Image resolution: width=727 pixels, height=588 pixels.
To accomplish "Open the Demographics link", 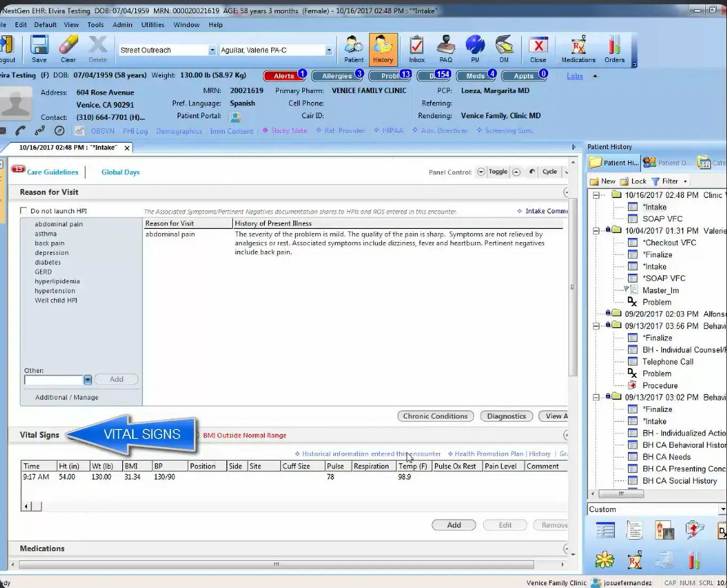I will 179,131.
